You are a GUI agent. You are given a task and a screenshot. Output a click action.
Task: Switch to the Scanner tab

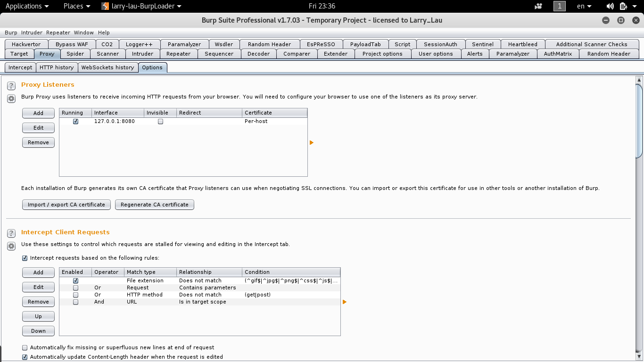click(108, 54)
